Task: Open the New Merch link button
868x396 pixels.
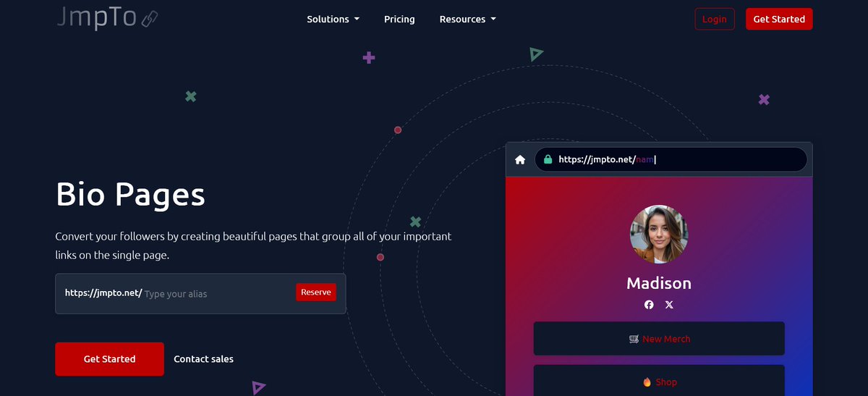Action: tap(659, 339)
